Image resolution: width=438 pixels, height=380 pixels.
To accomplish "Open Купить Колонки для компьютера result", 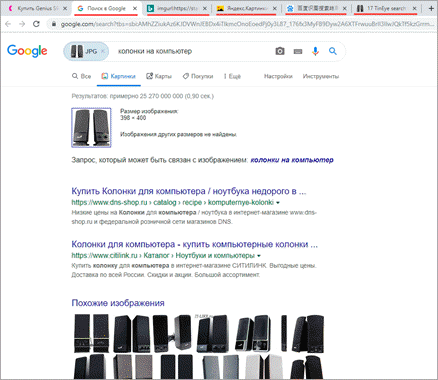I will [x=189, y=191].
